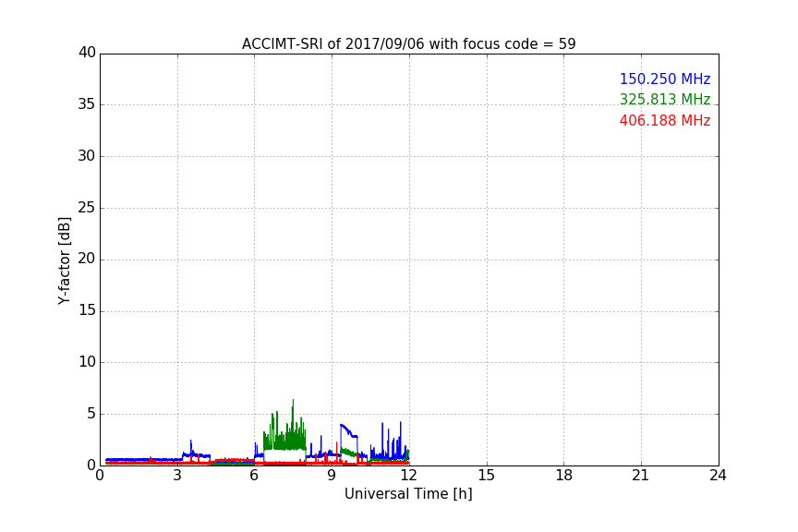Click y-axis tick label 35

pyautogui.click(x=87, y=104)
